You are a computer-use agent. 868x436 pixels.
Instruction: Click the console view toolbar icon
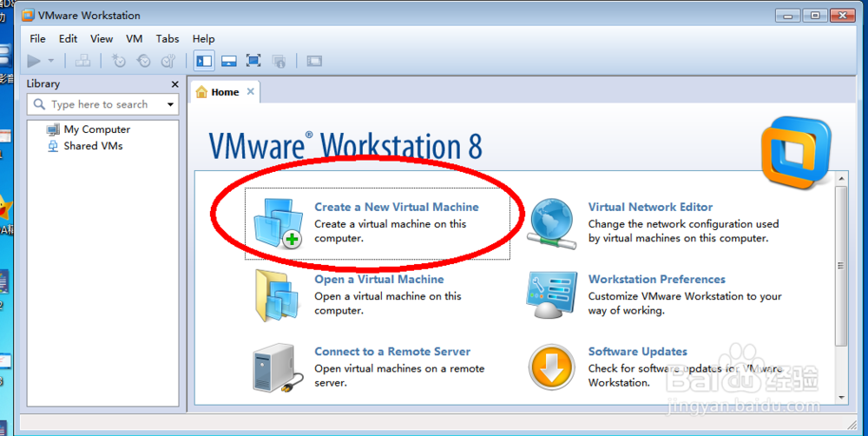[314, 61]
